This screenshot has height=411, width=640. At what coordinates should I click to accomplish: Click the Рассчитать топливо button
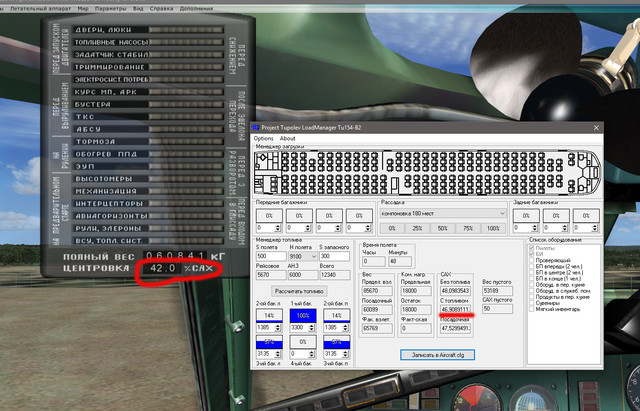pyautogui.click(x=299, y=291)
